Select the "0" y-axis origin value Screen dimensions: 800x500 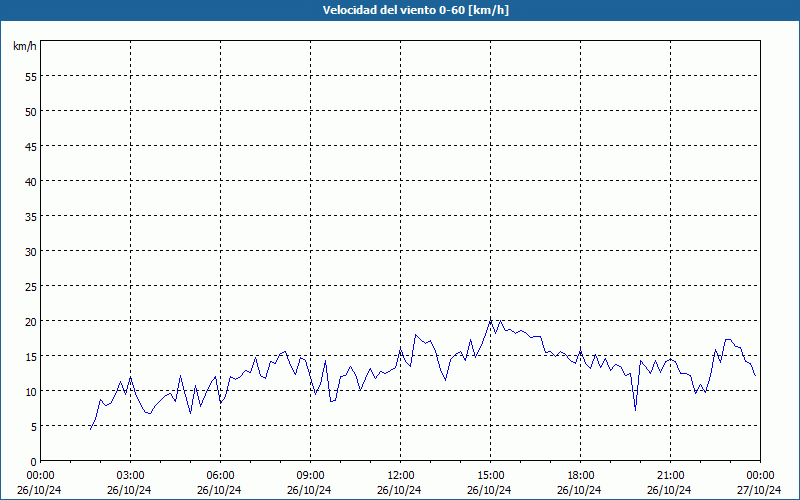click(34, 462)
